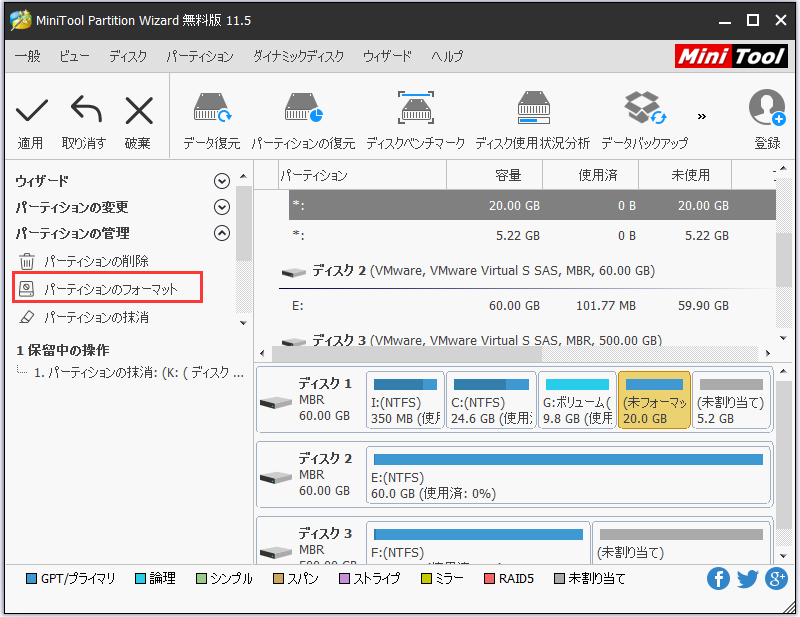Image resolution: width=800 pixels, height=617 pixels.
Task: Open the パーティションの復元 partition recovery tool
Action: (303, 121)
